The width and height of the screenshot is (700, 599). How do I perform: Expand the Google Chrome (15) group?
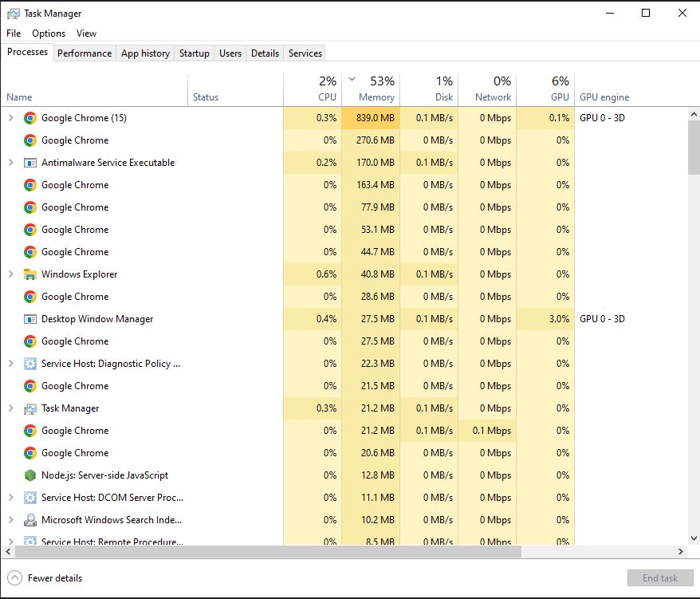[10, 118]
